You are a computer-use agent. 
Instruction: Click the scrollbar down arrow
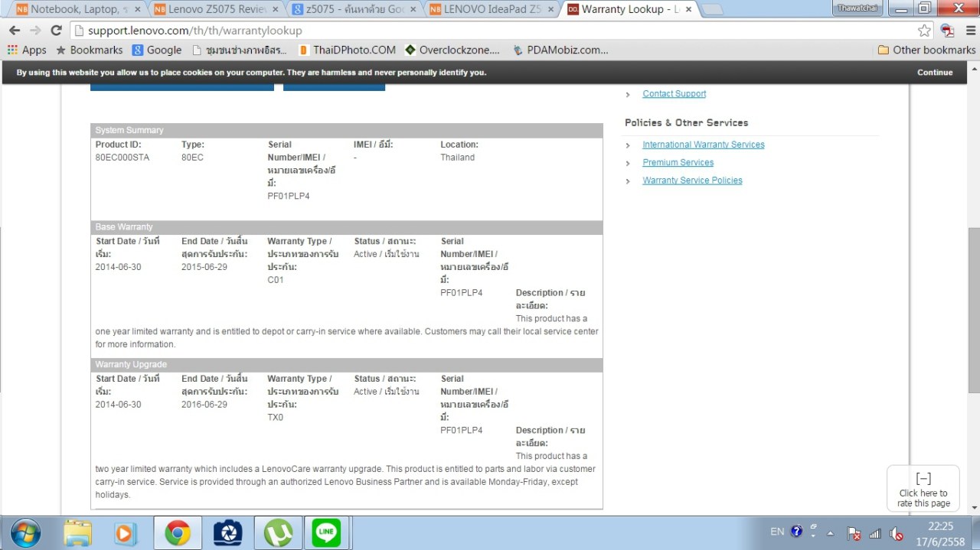pyautogui.click(x=973, y=507)
